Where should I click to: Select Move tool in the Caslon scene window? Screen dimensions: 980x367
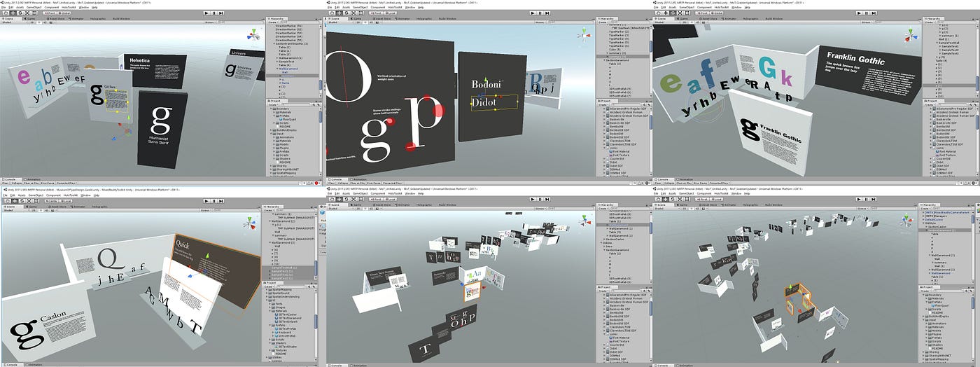[15, 201]
